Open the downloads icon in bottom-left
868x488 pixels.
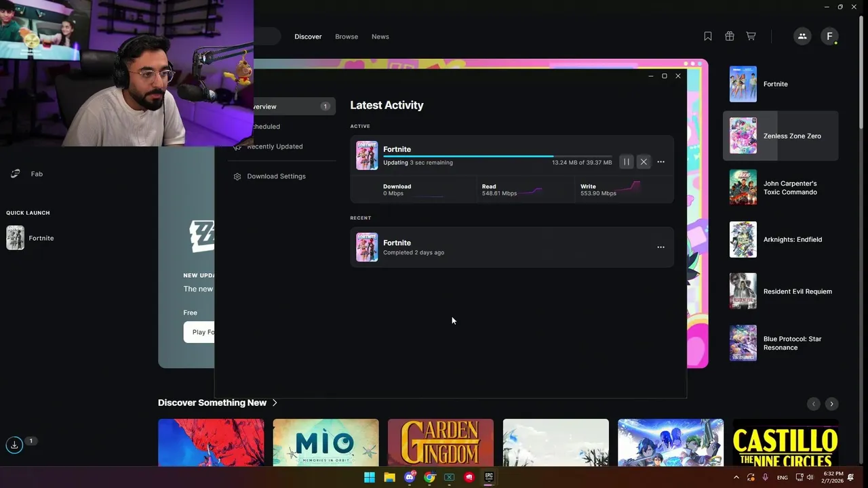pyautogui.click(x=14, y=445)
